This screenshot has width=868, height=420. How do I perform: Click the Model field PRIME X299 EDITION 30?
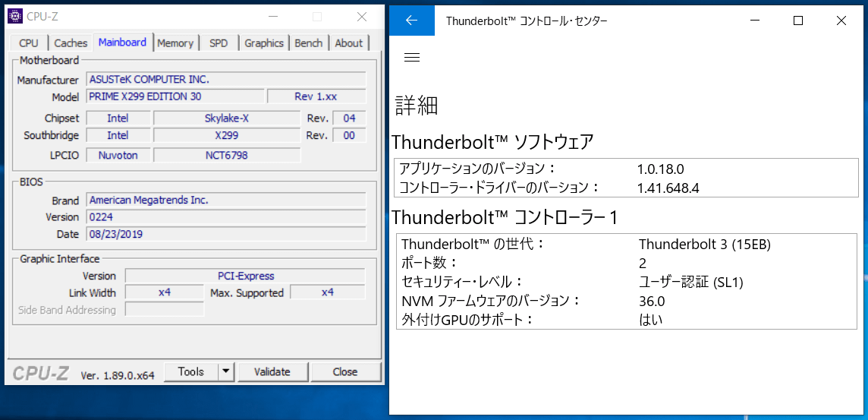point(175,96)
